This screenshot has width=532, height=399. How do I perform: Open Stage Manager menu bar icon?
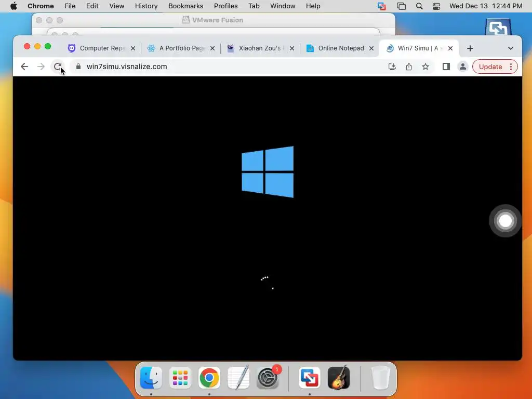tap(402, 6)
